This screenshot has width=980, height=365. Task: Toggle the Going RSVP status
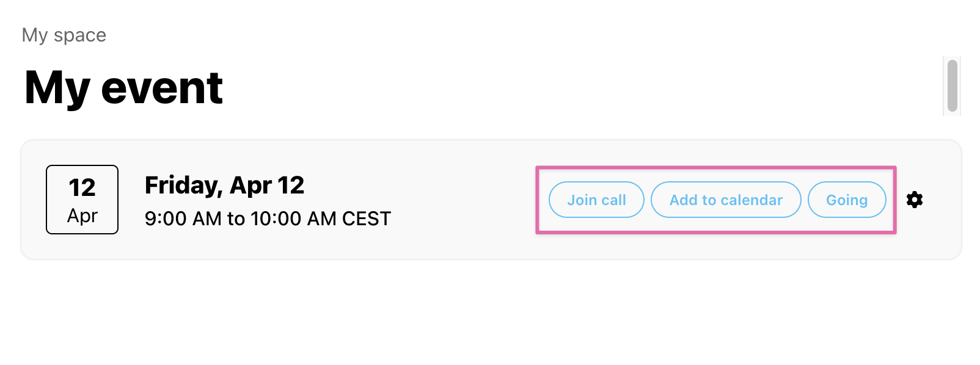(847, 200)
